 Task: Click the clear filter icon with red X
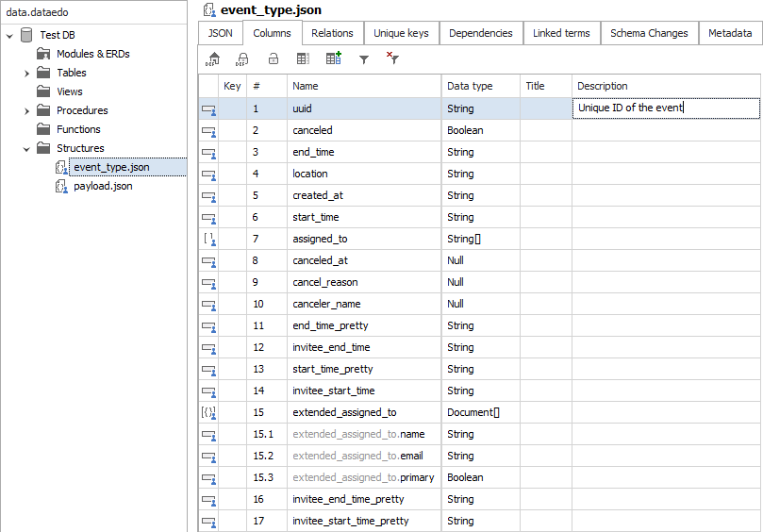pos(392,58)
